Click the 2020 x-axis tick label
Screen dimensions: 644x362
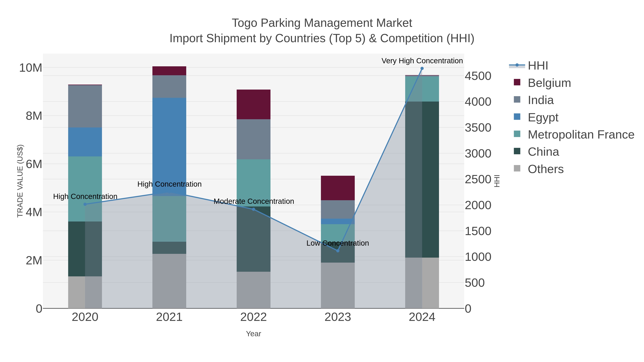(85, 317)
